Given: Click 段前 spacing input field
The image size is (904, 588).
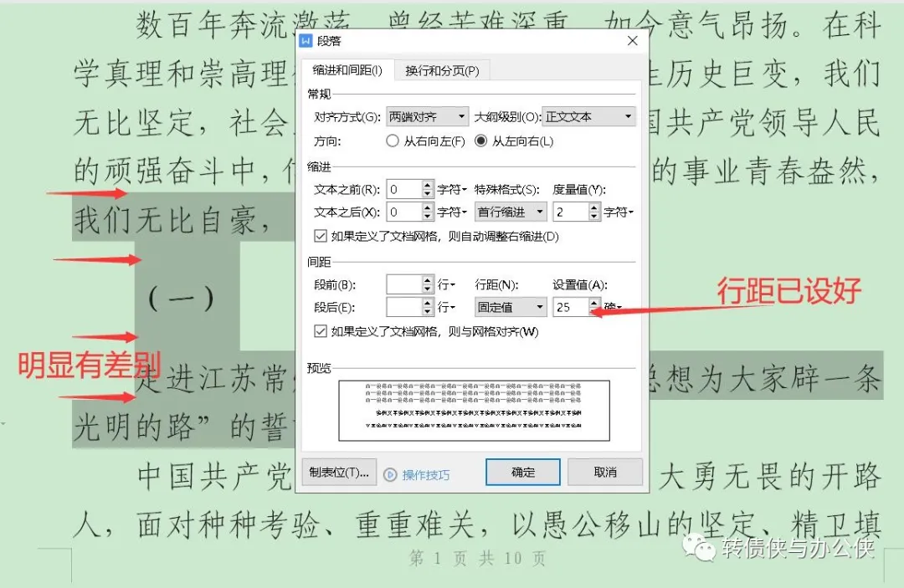Looking at the screenshot, I should point(404,284).
